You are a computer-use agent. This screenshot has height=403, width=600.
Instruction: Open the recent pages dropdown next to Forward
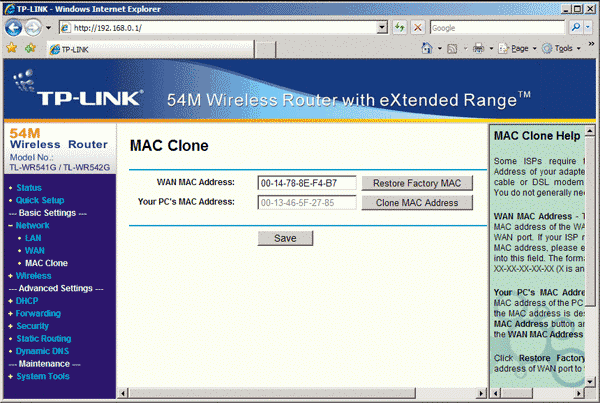click(48, 28)
